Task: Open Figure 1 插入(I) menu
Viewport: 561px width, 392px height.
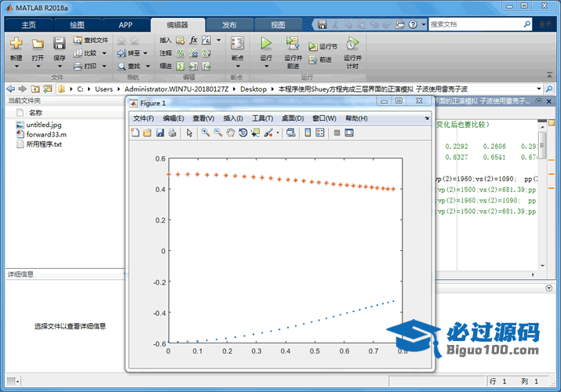Action: [x=233, y=118]
